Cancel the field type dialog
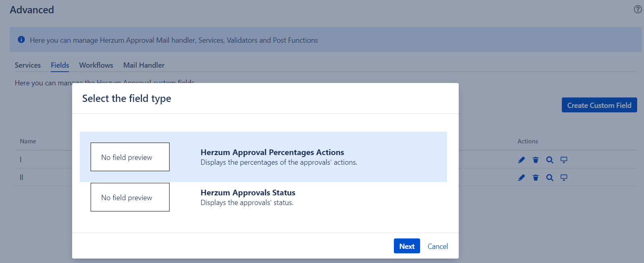 (437, 246)
